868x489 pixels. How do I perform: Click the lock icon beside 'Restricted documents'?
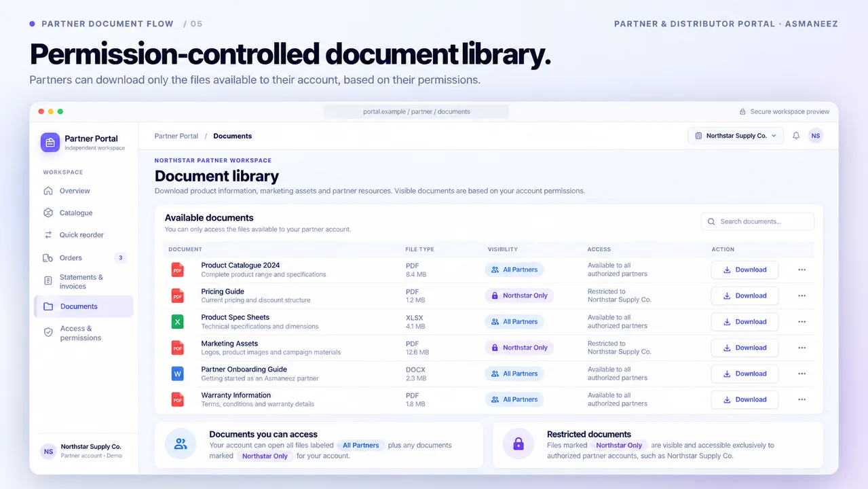tap(518, 444)
